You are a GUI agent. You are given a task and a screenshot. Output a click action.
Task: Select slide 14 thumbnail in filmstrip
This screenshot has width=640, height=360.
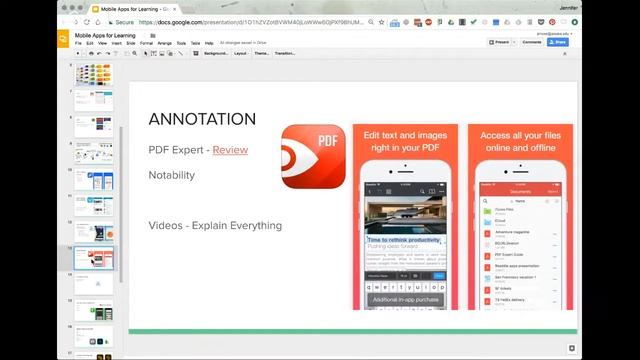pos(94,284)
